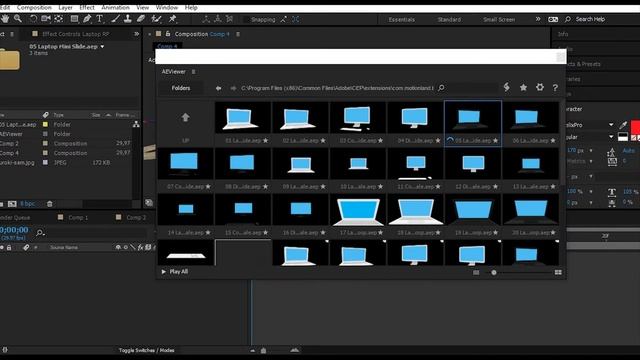This screenshot has height=360, width=640.
Task: Click Search Help magnifier icon
Action: [568, 19]
